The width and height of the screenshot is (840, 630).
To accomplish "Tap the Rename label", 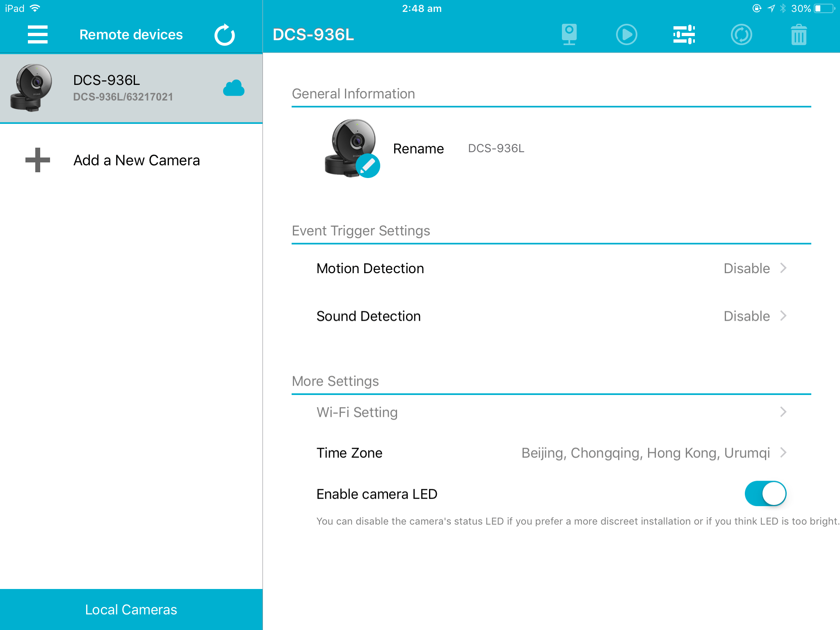I will tap(418, 148).
